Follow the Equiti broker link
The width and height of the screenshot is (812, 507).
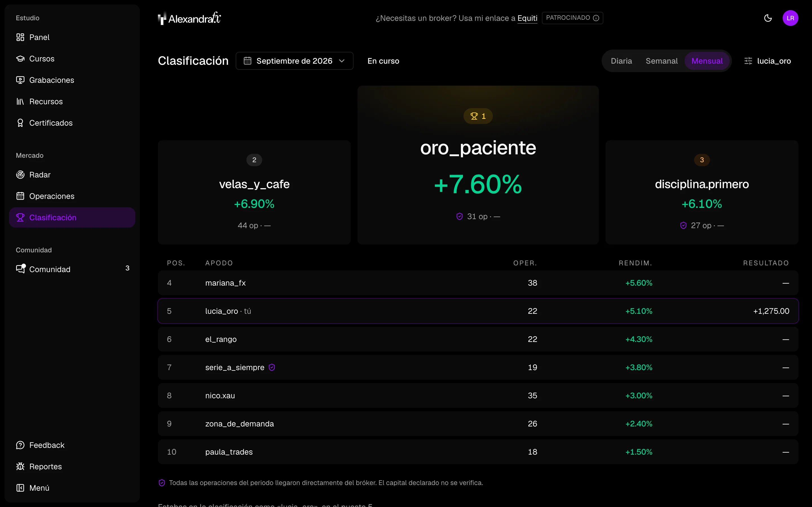pyautogui.click(x=527, y=18)
